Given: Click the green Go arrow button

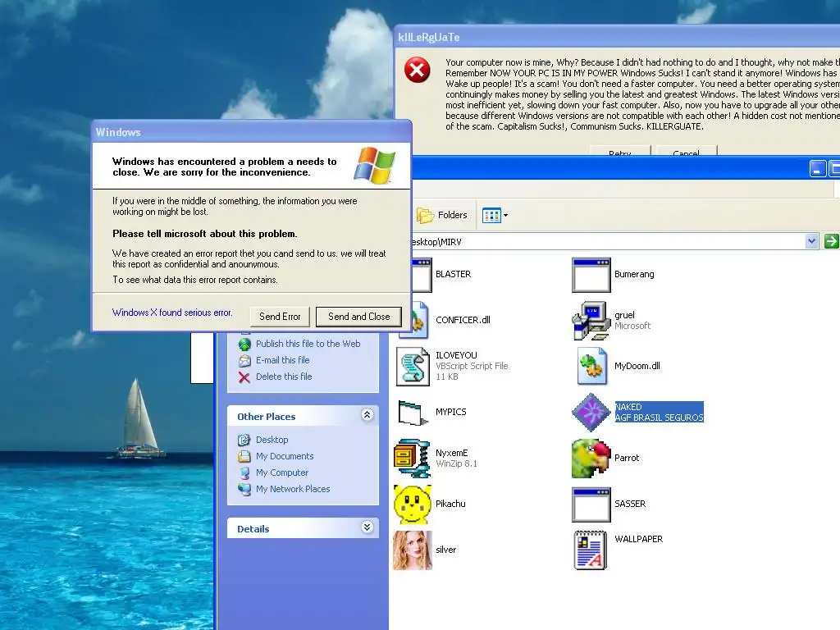Looking at the screenshot, I should pyautogui.click(x=832, y=242).
